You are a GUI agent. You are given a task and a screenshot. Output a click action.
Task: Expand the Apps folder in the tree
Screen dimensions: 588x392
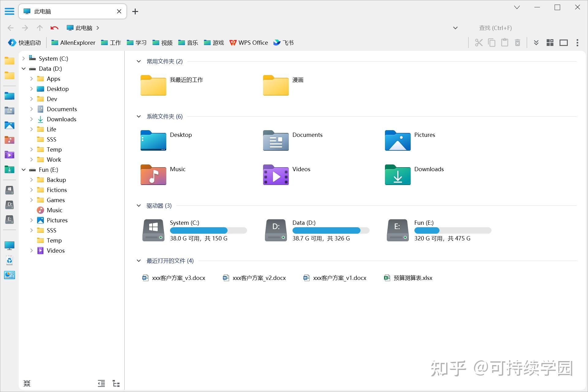(31, 79)
